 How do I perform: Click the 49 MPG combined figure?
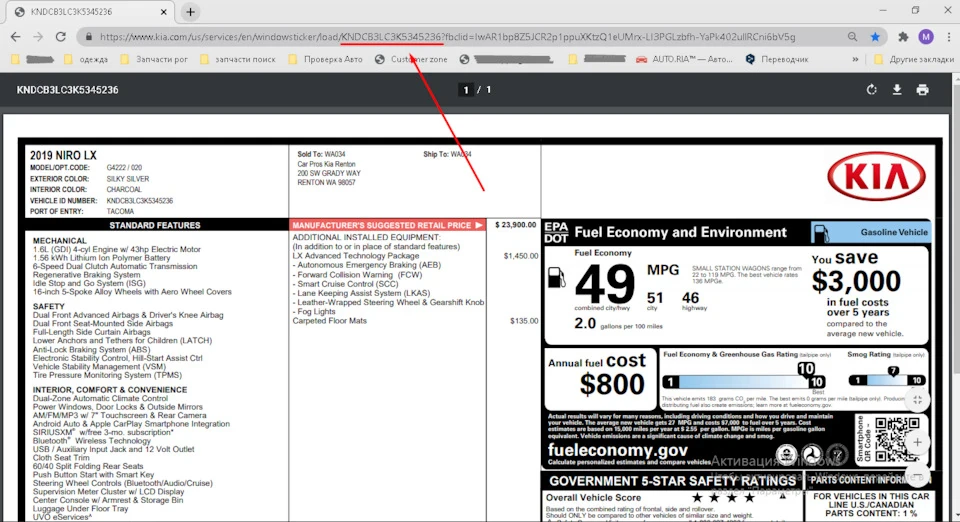coord(605,284)
